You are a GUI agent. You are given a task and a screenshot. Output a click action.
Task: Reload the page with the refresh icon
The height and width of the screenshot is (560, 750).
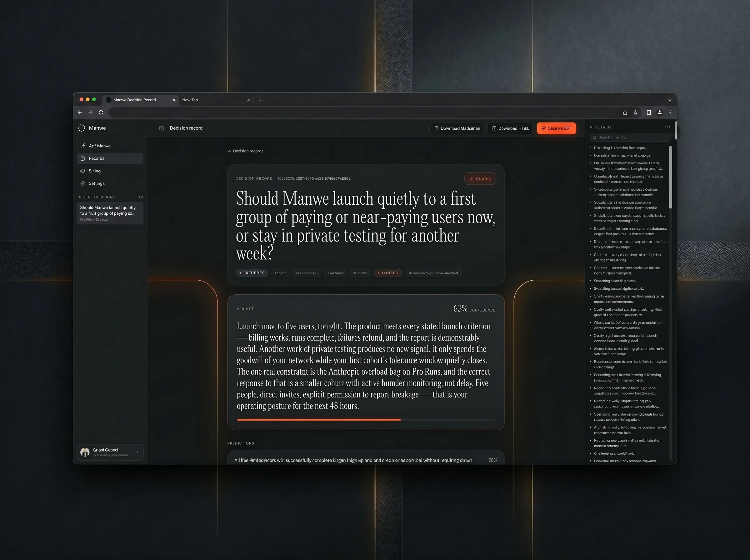tap(101, 112)
